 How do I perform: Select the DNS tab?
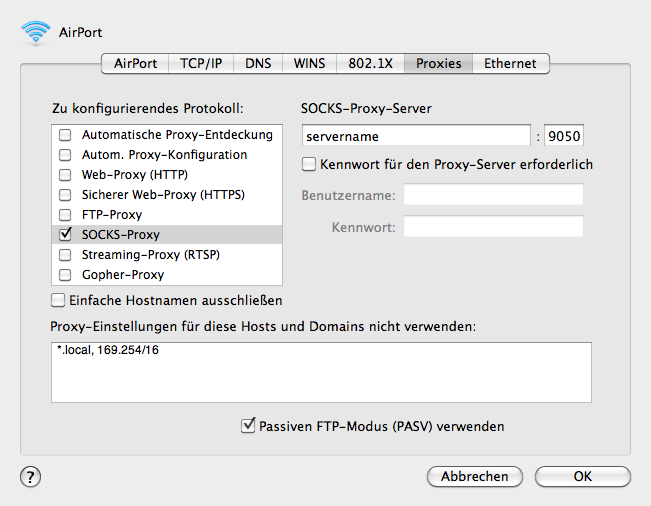[258, 64]
